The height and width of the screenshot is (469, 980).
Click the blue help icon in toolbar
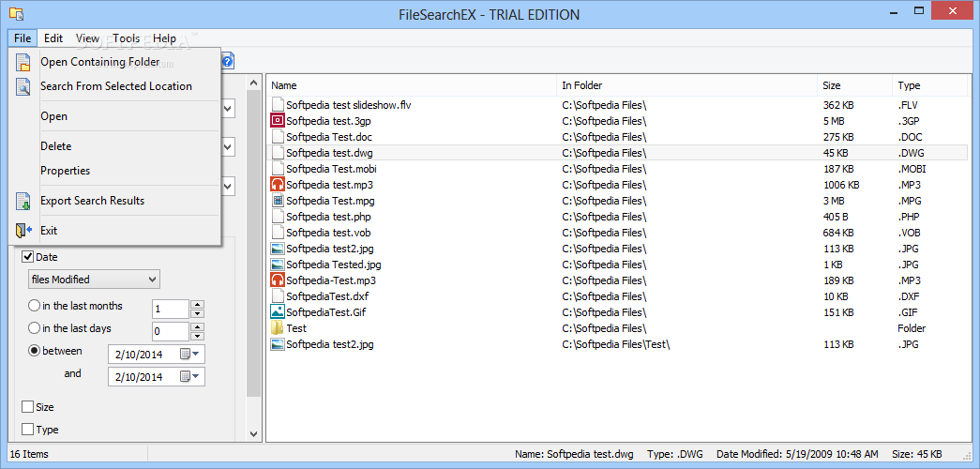[228, 61]
